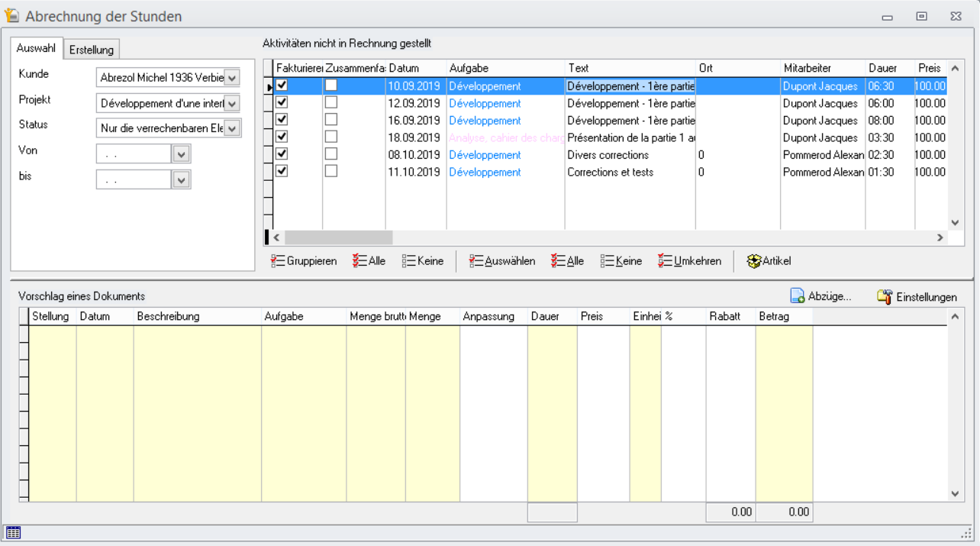
Task: Select the 10.09.2019 date cell
Action: point(415,86)
